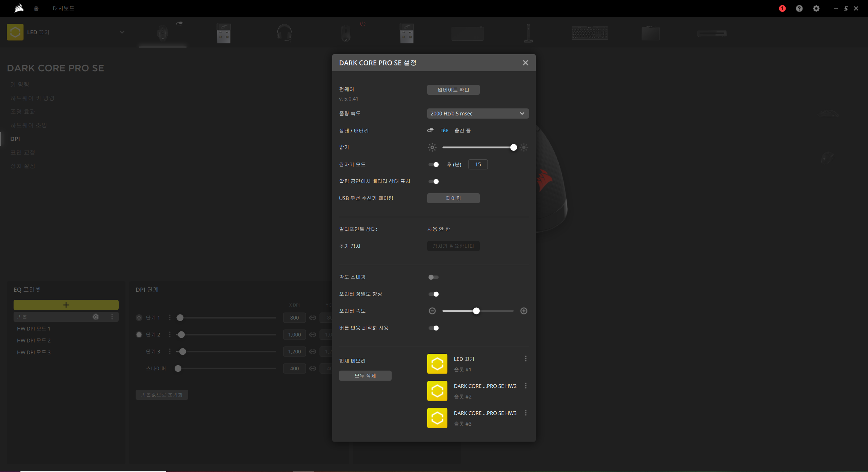The width and height of the screenshot is (868, 472).
Task: Click the slot #3 yellow profile icon
Action: click(437, 418)
